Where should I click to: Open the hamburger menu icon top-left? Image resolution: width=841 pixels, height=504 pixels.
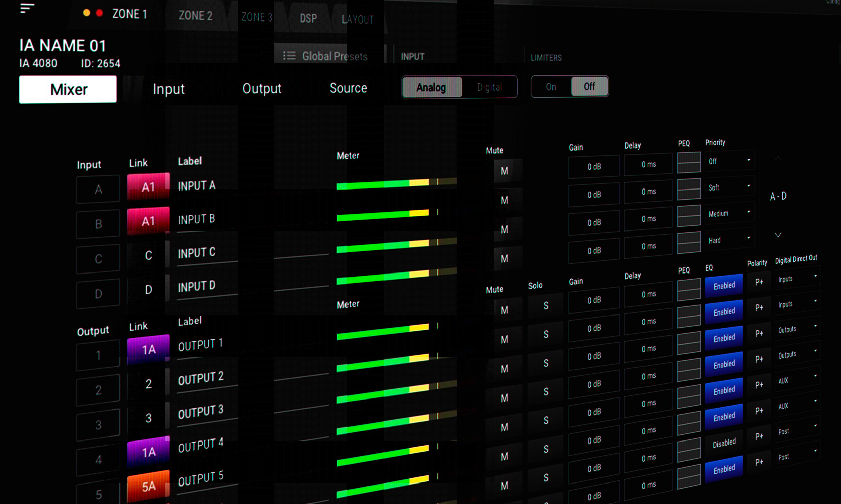coord(27,8)
